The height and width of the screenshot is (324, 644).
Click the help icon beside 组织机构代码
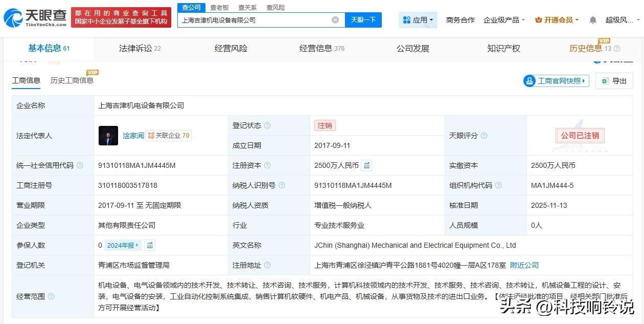point(498,185)
